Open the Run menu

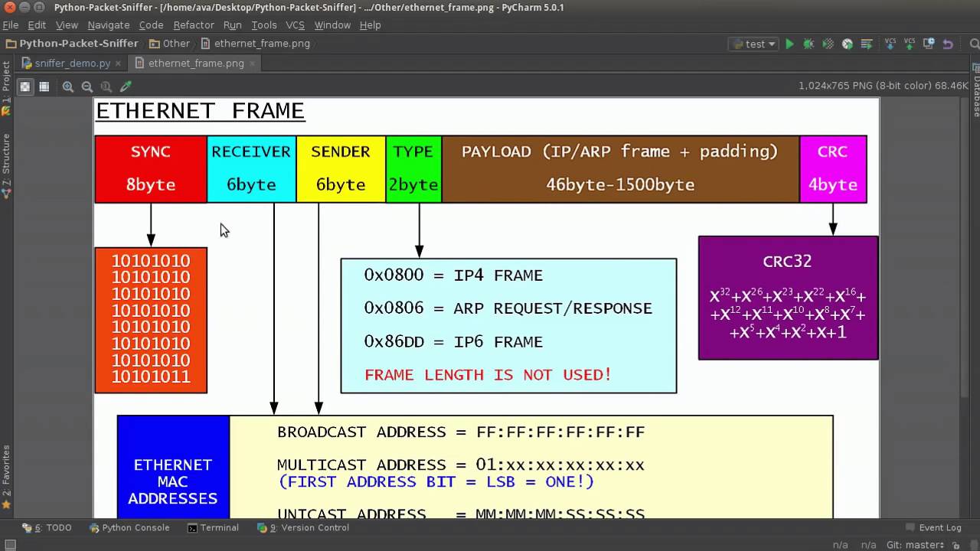click(233, 24)
